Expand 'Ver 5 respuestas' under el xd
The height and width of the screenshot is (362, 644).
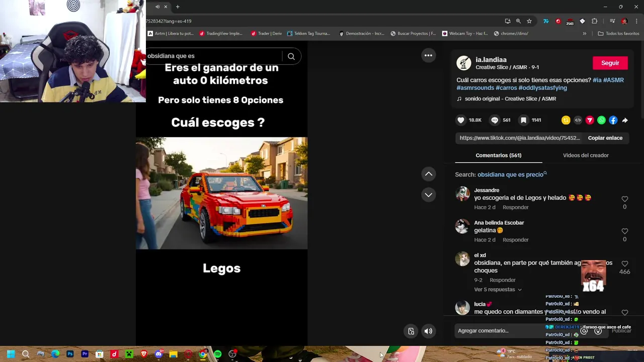coord(498,290)
